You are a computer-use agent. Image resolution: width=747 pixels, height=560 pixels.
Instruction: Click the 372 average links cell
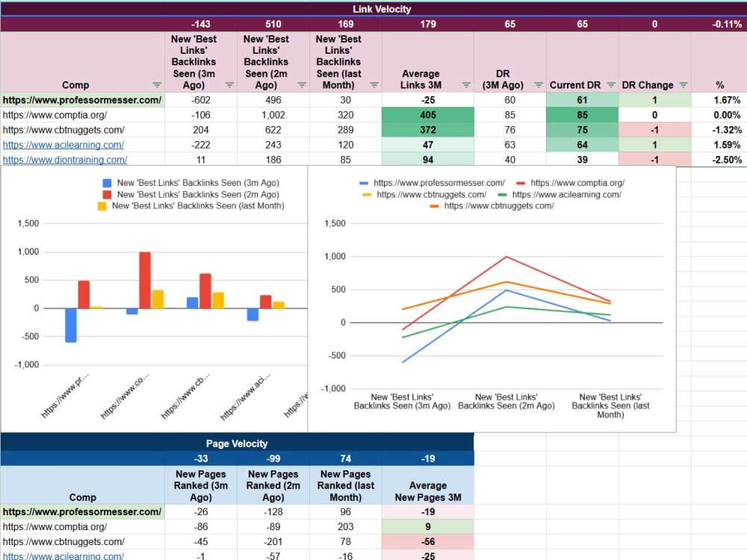pyautogui.click(x=428, y=129)
